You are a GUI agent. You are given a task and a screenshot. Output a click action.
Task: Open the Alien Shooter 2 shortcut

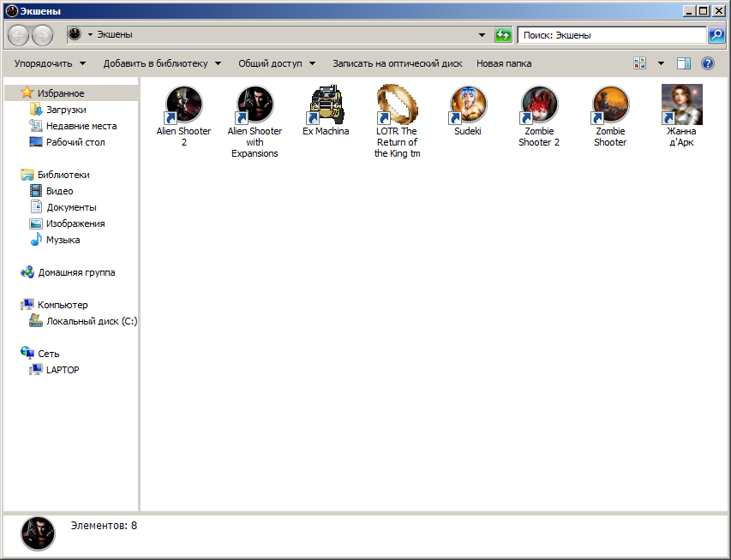[183, 116]
